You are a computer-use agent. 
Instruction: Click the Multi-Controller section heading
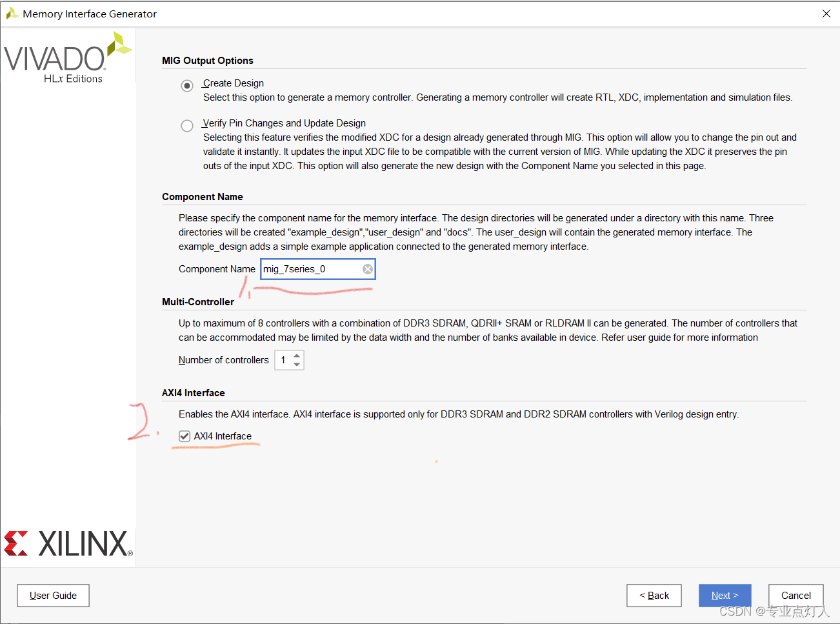198,302
